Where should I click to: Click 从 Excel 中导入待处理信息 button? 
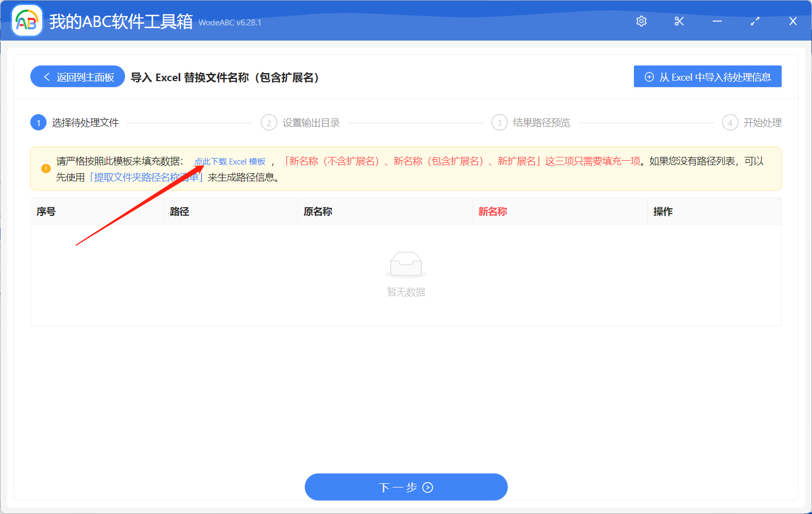(x=708, y=76)
